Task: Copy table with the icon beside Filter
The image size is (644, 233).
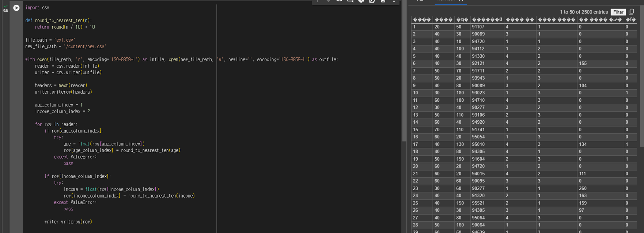Action: (631, 12)
